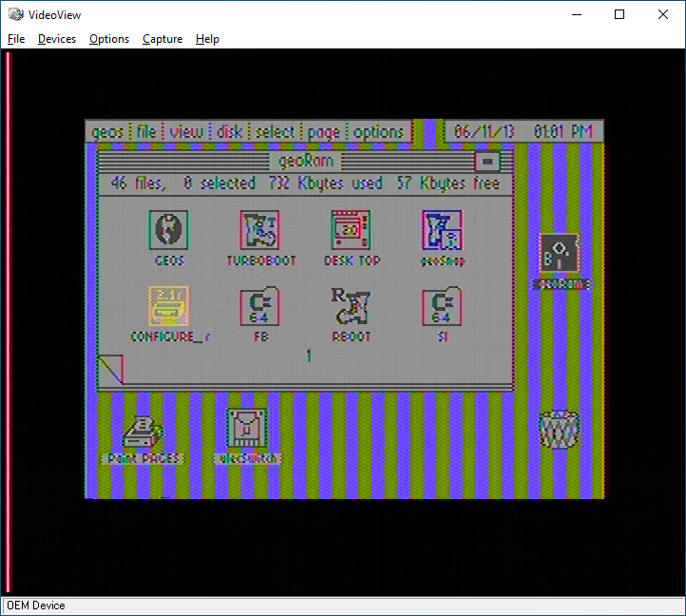Turn the page corner of the disk note pad

point(110,369)
